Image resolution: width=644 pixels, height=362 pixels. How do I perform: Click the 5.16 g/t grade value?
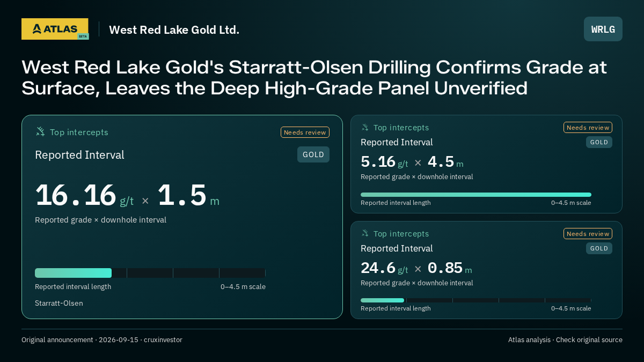point(384,162)
